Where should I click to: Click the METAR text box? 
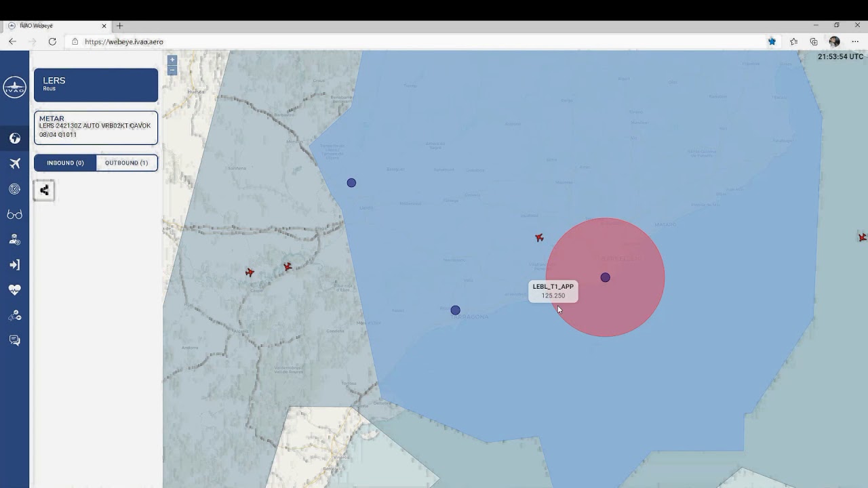click(x=96, y=127)
